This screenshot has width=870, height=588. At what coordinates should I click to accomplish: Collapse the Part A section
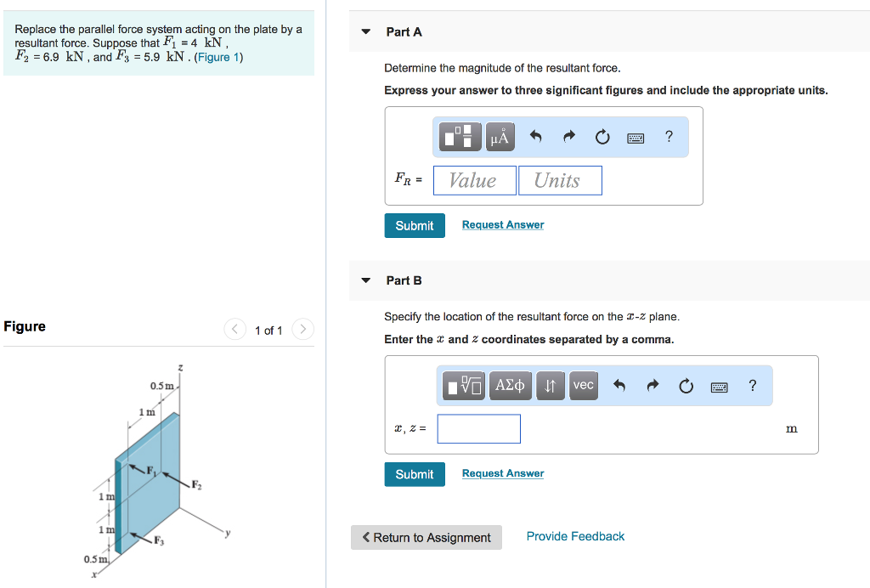point(366,31)
